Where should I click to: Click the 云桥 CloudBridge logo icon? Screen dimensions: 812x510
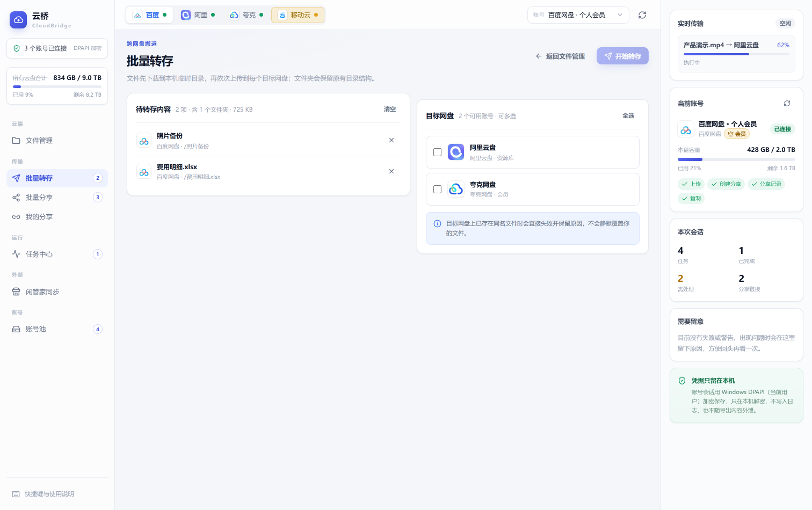[x=18, y=20]
